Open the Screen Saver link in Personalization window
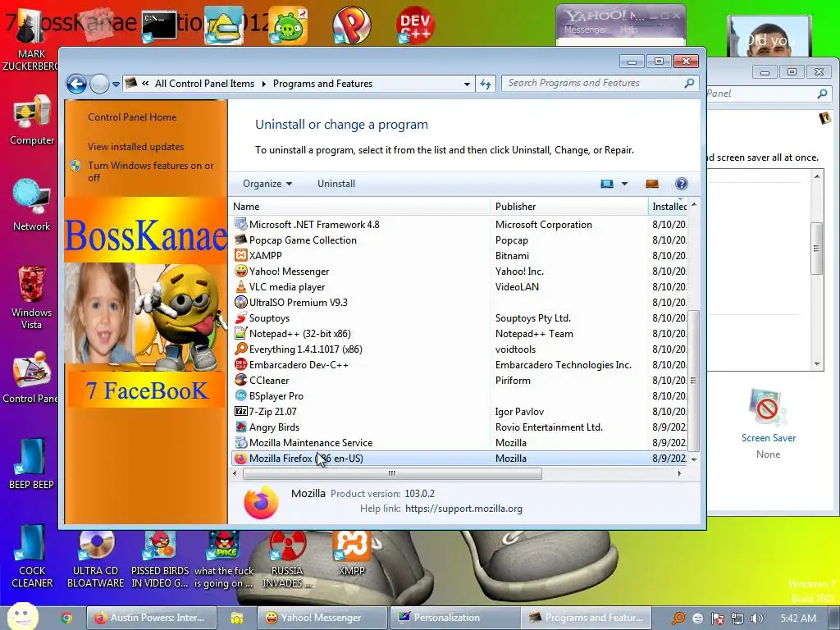The height and width of the screenshot is (630, 840). point(768,438)
